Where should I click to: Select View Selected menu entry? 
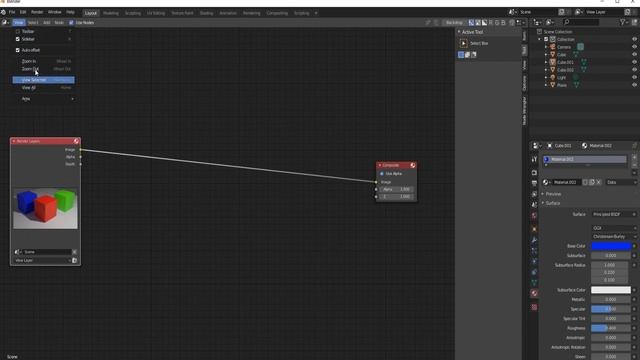(43, 80)
